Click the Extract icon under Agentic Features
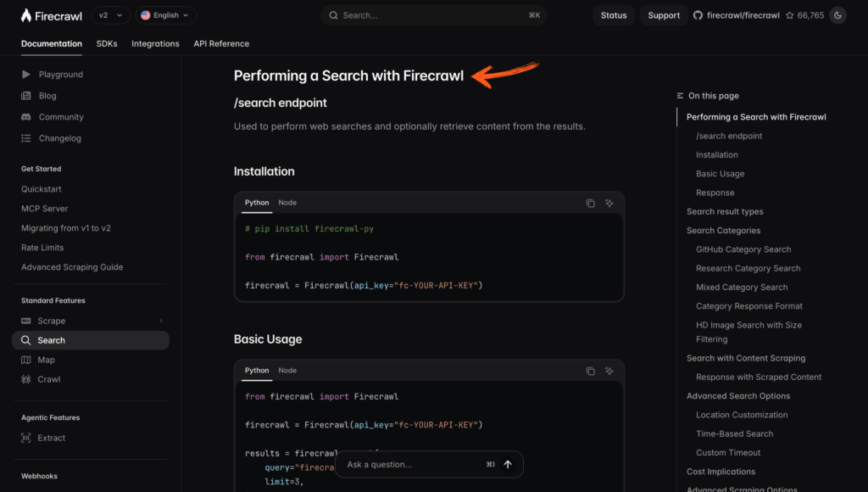This screenshot has width=868, height=492. (x=25, y=437)
